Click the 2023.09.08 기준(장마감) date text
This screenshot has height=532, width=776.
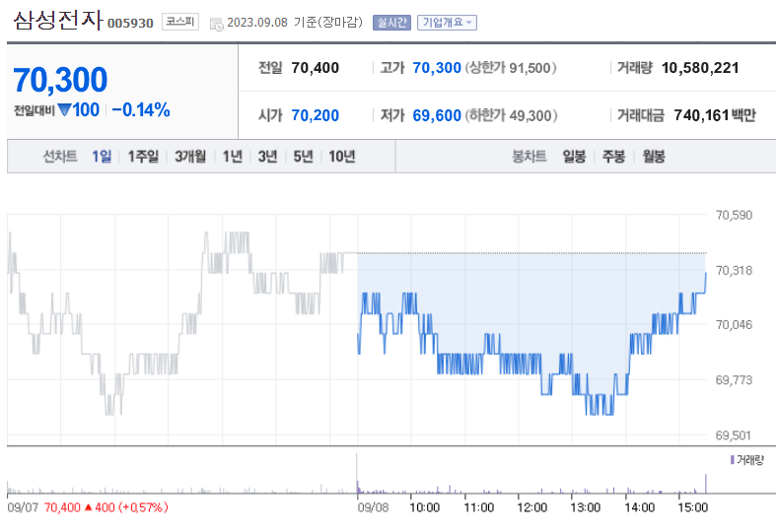pyautogui.click(x=295, y=23)
